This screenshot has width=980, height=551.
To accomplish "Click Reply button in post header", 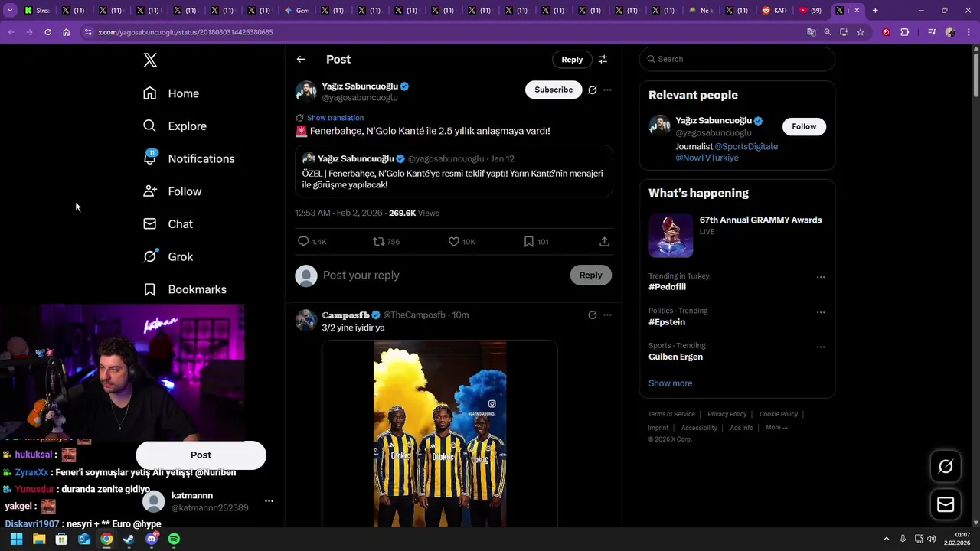I will [x=572, y=59].
